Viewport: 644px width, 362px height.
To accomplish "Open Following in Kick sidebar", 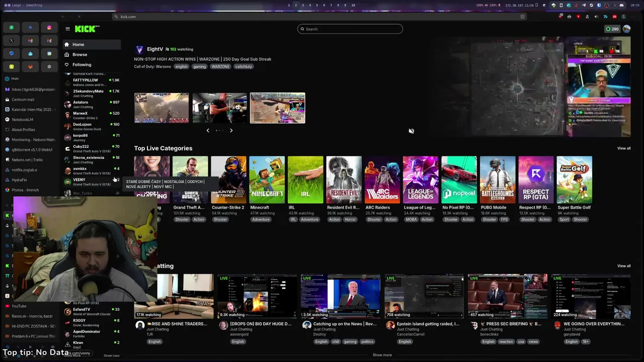I will tap(92, 64).
